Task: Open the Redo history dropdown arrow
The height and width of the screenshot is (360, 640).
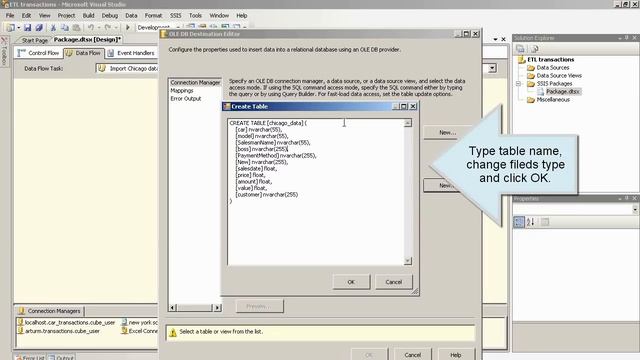Action: [x=116, y=28]
